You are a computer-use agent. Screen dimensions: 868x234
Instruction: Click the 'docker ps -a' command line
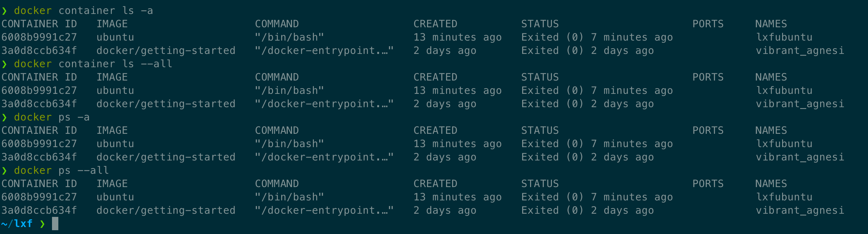(52, 117)
